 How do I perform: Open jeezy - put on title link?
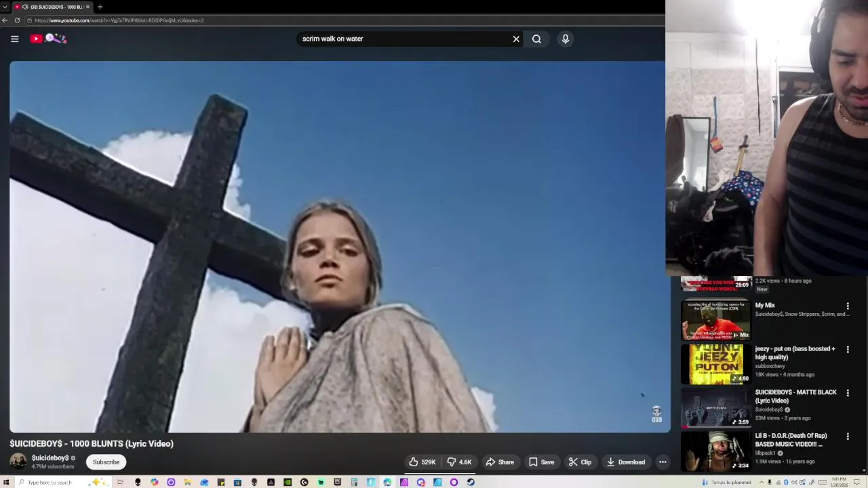pos(795,352)
